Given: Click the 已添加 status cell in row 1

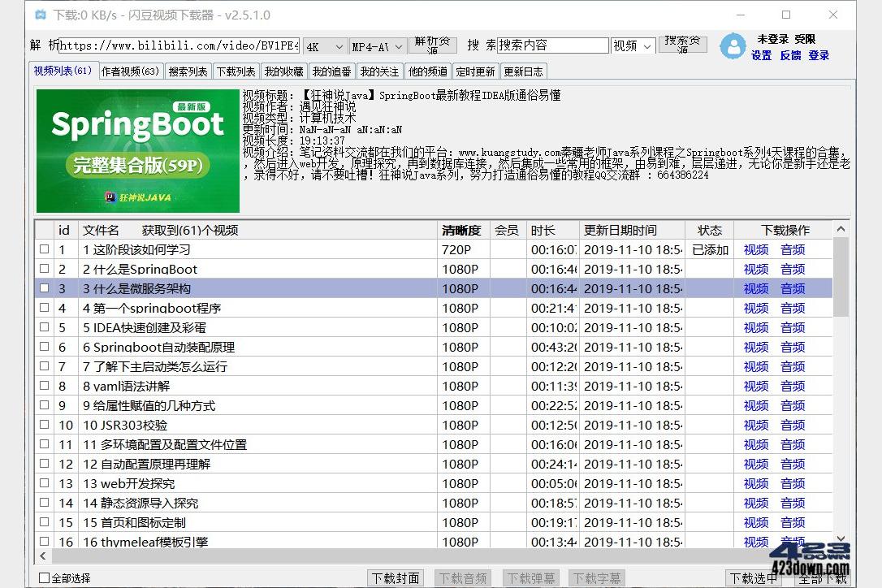Looking at the screenshot, I should coord(710,249).
